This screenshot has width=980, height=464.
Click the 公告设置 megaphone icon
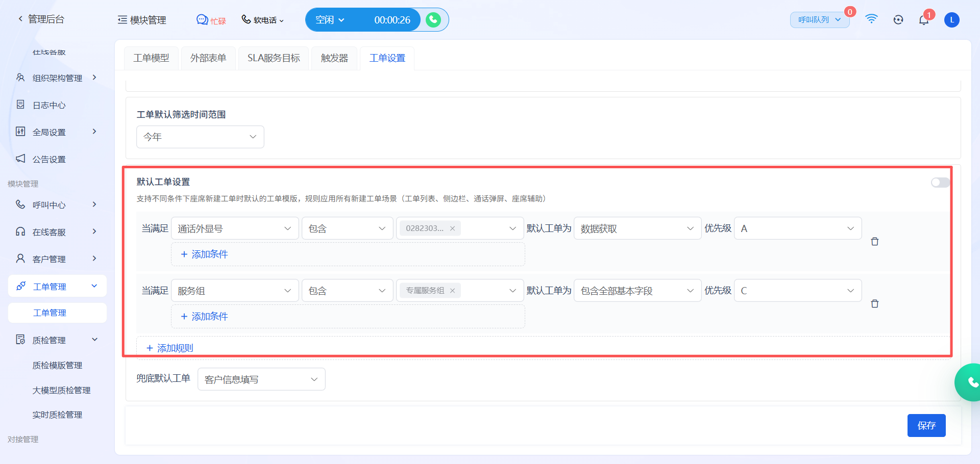(x=20, y=159)
